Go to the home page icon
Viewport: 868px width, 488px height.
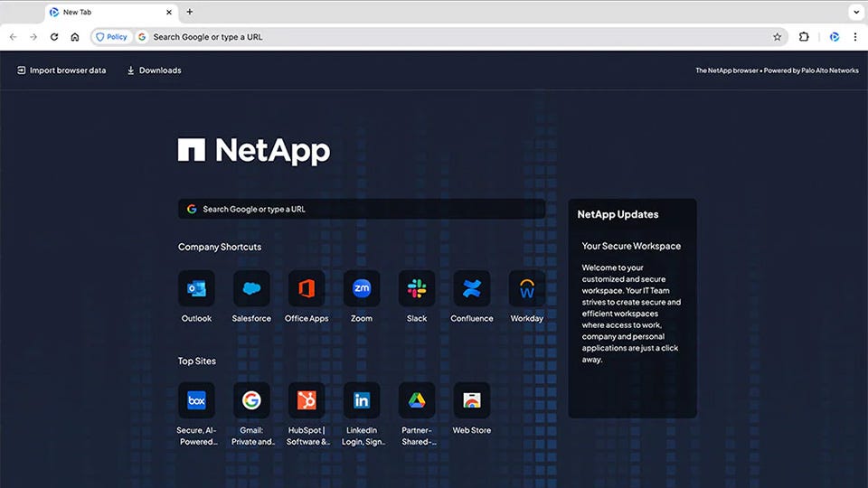pyautogui.click(x=75, y=37)
